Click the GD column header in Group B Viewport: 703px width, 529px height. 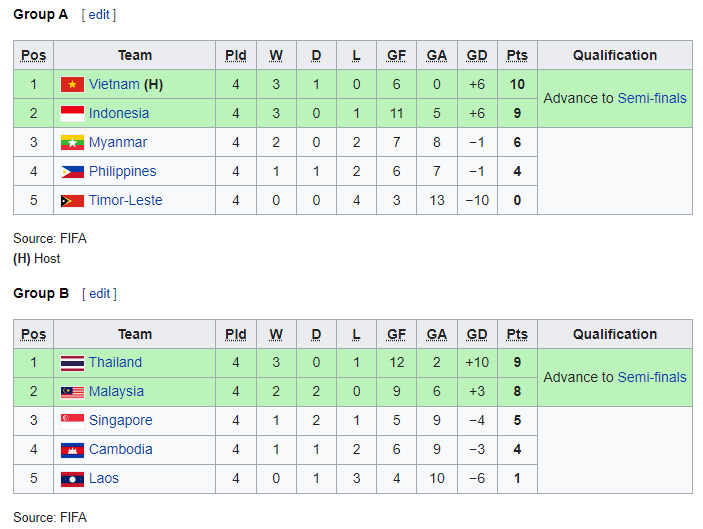tap(477, 334)
